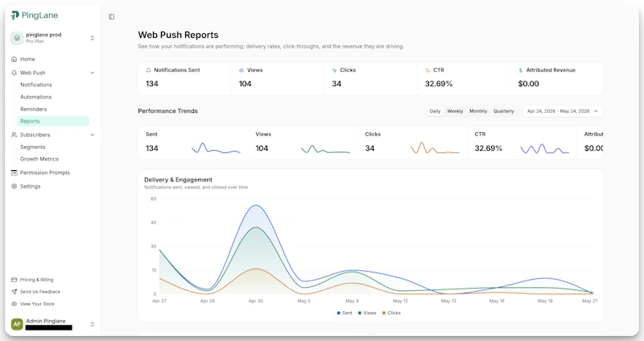Viewport: 644px width, 341px height.
Task: Open the pinglane prod workspace switcher
Action: click(53, 38)
